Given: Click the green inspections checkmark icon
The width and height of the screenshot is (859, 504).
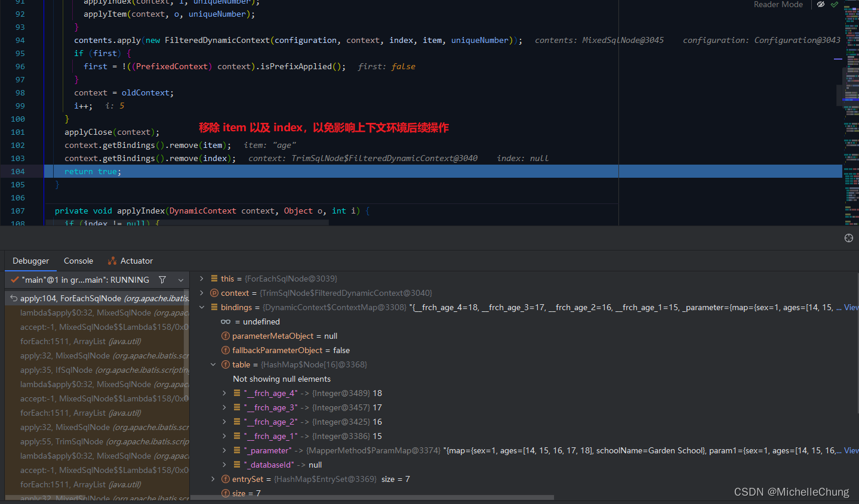Looking at the screenshot, I should (835, 4).
